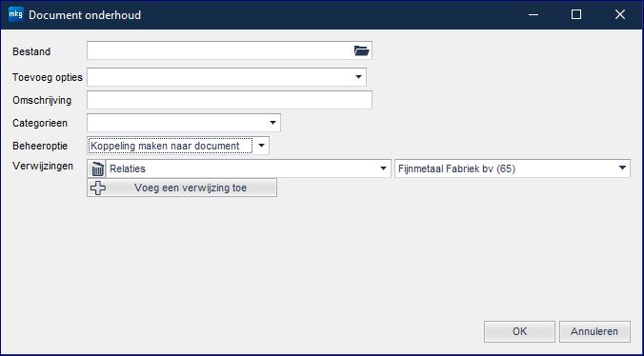Click the mkg application logo
This screenshot has height=356, width=644.
(16, 14)
